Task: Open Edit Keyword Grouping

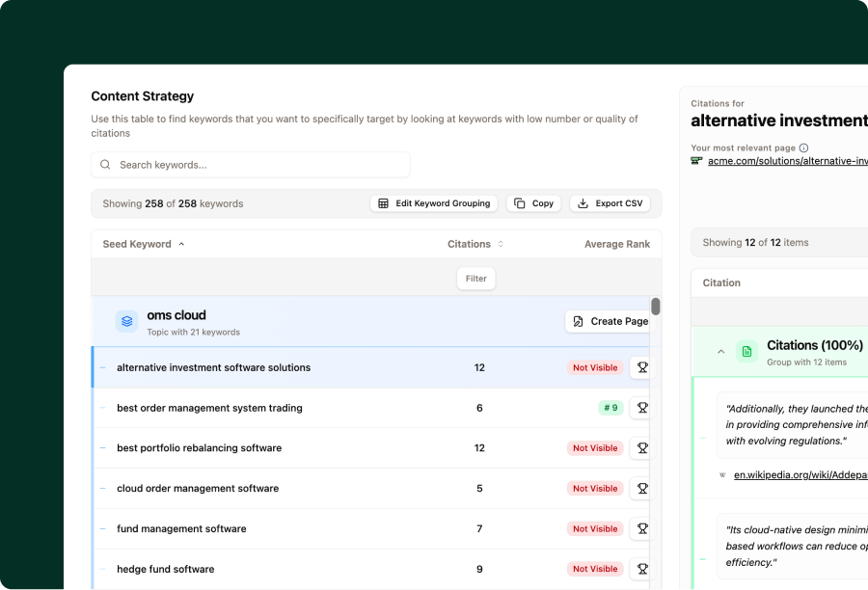Action: (434, 203)
